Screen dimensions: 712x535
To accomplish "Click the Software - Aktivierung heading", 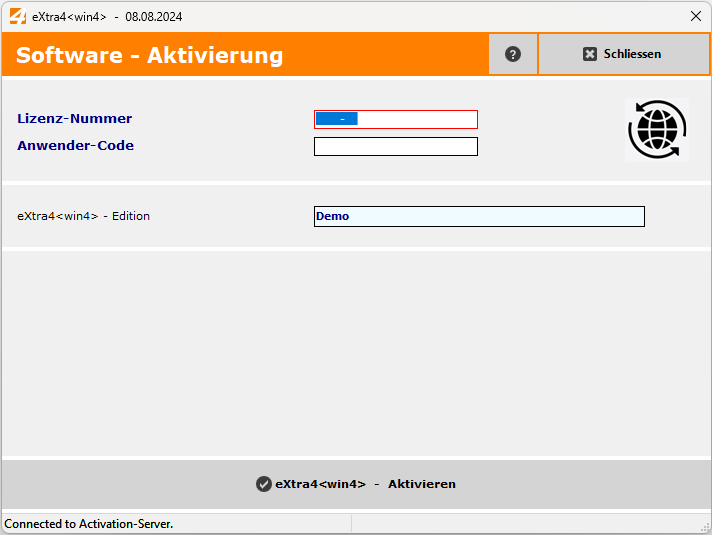I will click(x=149, y=55).
